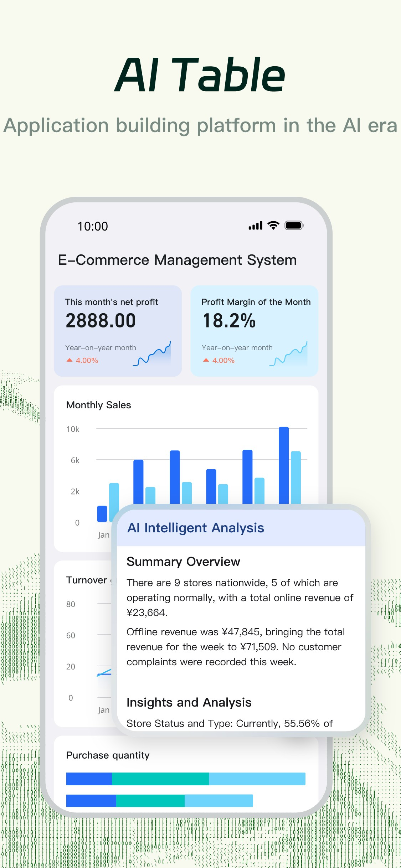The height and width of the screenshot is (868, 401).
Task: Click the red up arrow on net profit card
Action: tap(70, 360)
